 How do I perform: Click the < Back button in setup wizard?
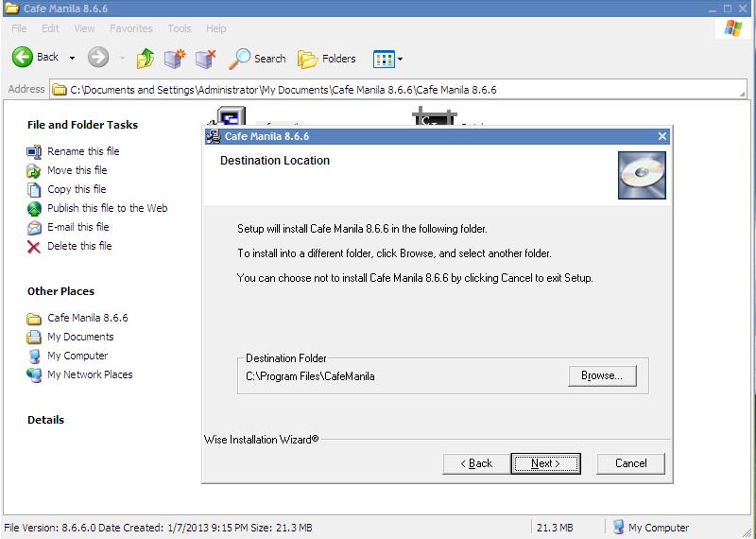(x=476, y=463)
